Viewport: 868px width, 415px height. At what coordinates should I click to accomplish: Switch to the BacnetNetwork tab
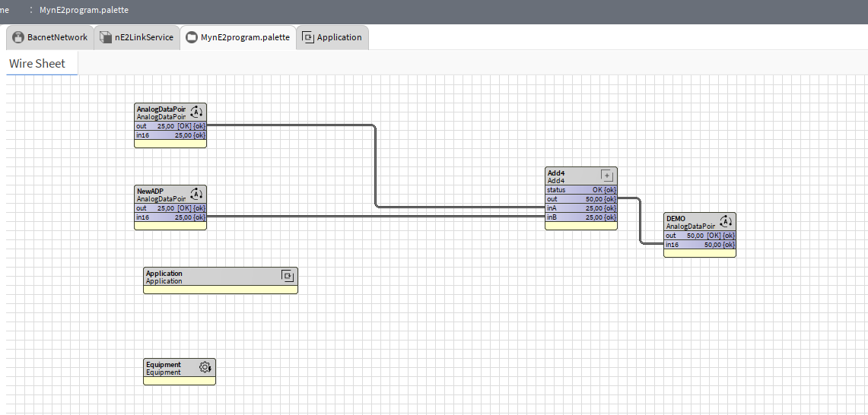coord(57,37)
